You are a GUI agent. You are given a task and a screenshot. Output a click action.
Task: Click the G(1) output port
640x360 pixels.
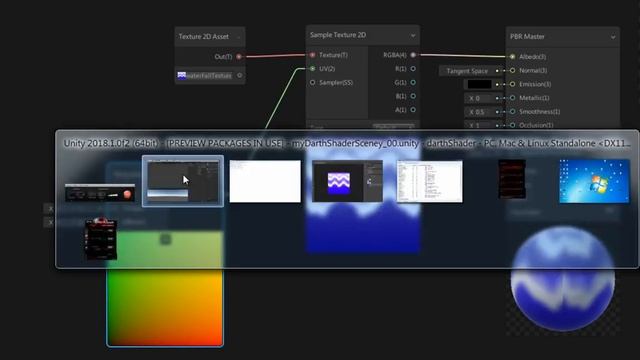[413, 82]
